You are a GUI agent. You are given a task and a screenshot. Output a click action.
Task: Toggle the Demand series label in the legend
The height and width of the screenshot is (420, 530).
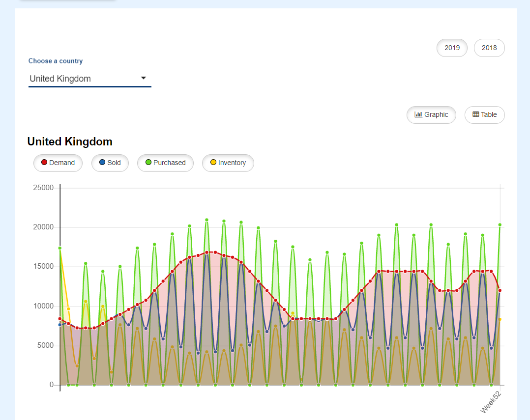click(62, 163)
